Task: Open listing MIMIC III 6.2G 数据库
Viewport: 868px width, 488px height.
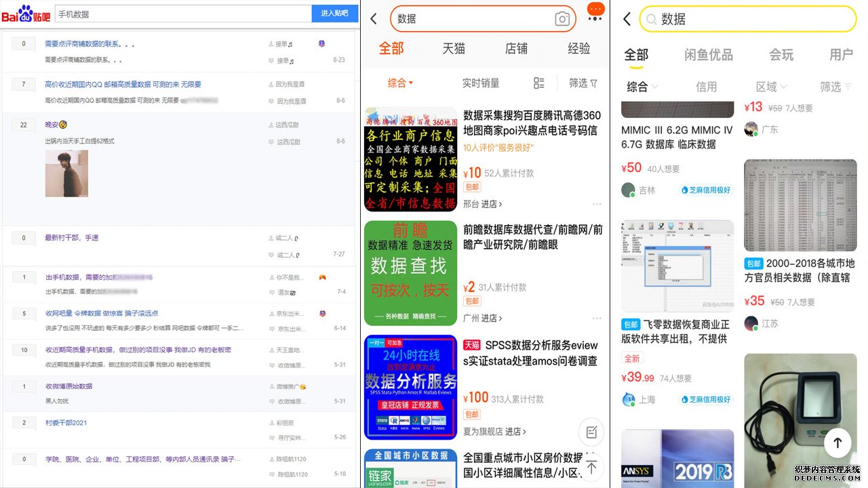Action: pos(677,137)
